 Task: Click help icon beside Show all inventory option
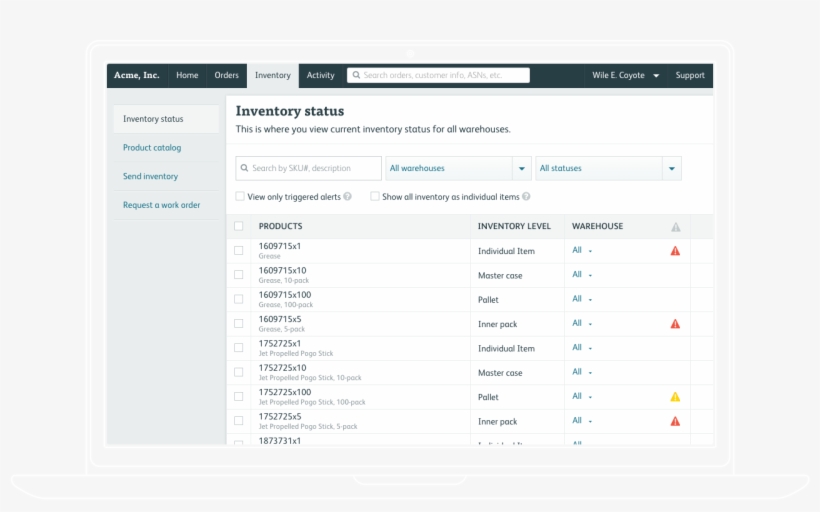point(526,197)
